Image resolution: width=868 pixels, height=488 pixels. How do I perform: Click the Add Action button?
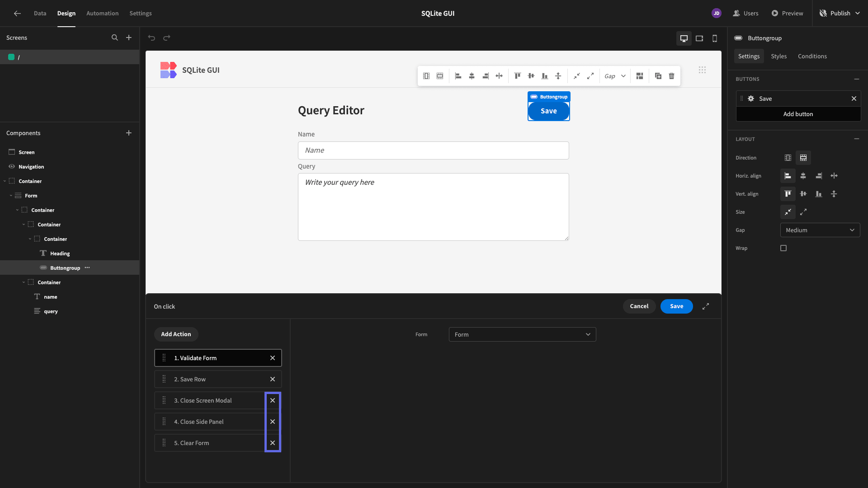(176, 334)
